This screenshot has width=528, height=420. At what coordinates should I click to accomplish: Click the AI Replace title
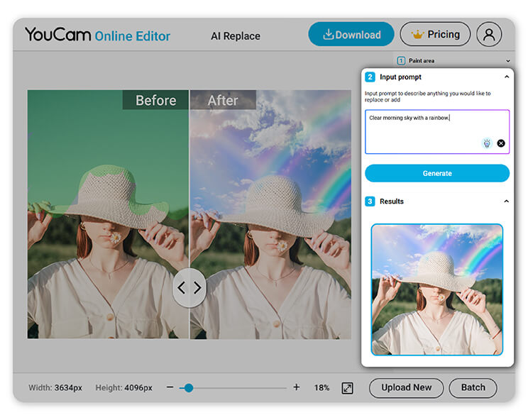[x=236, y=36]
